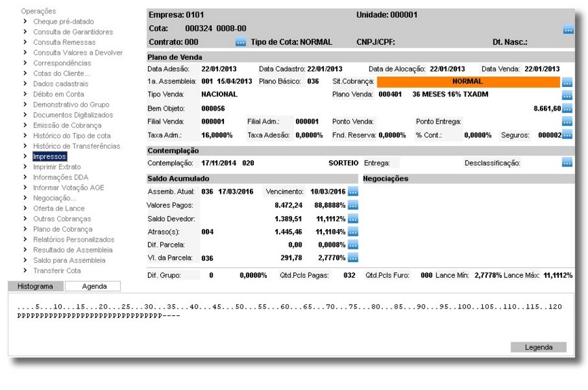This screenshot has width=588, height=390.
Task: Open Informações DDA
Action: point(60,177)
